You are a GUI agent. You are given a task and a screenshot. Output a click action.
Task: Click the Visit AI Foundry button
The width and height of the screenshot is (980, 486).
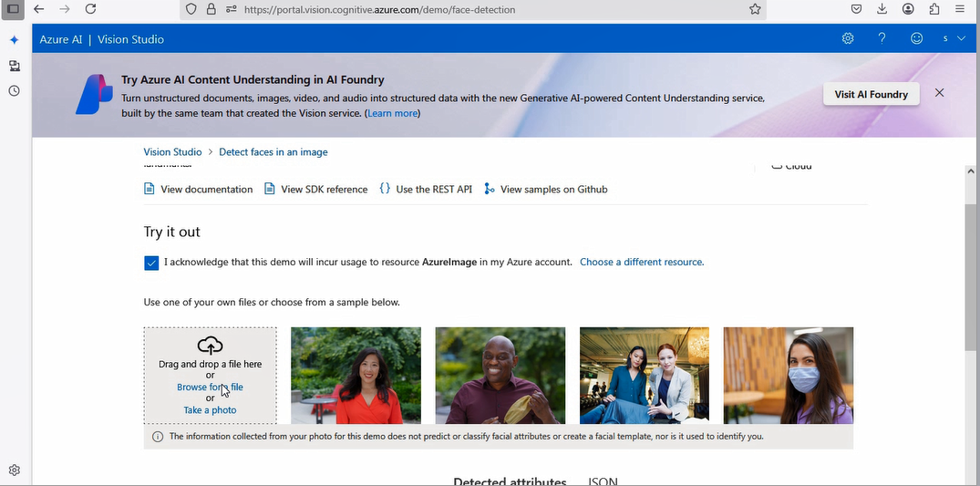coord(872,95)
